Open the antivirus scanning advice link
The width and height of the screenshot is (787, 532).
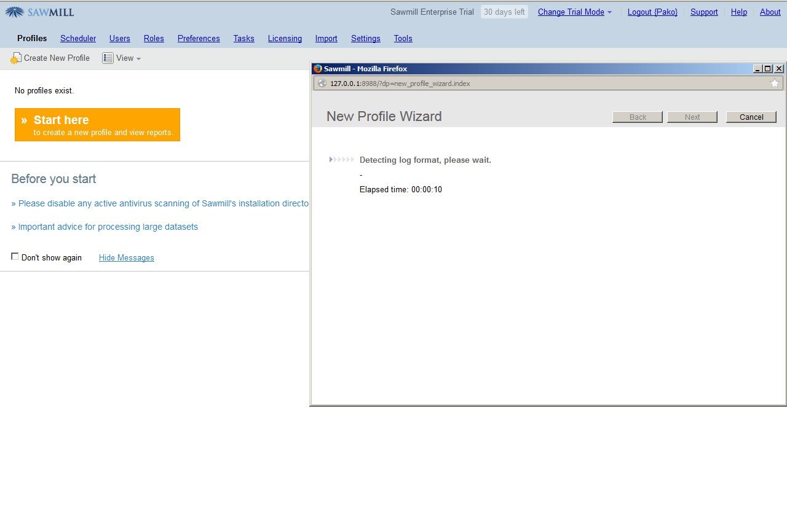click(160, 203)
